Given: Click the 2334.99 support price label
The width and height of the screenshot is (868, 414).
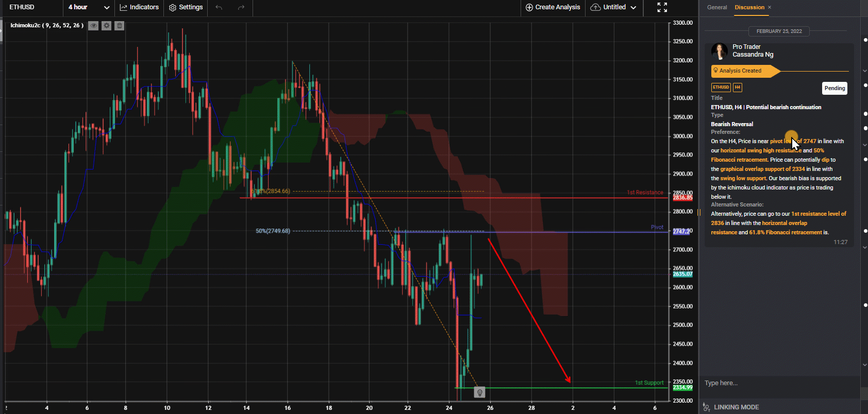Looking at the screenshot, I should click(682, 387).
